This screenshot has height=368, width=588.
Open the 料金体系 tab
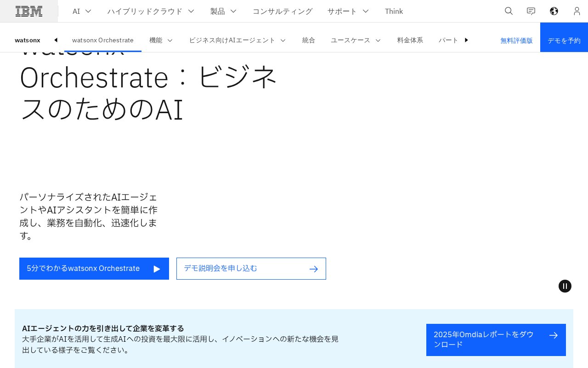click(410, 40)
